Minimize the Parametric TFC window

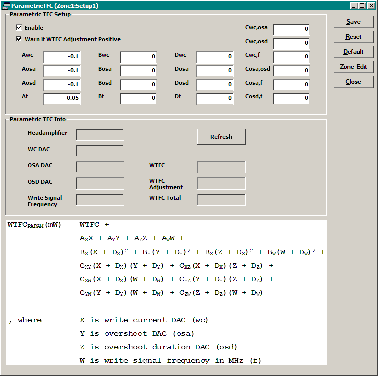point(355,6)
